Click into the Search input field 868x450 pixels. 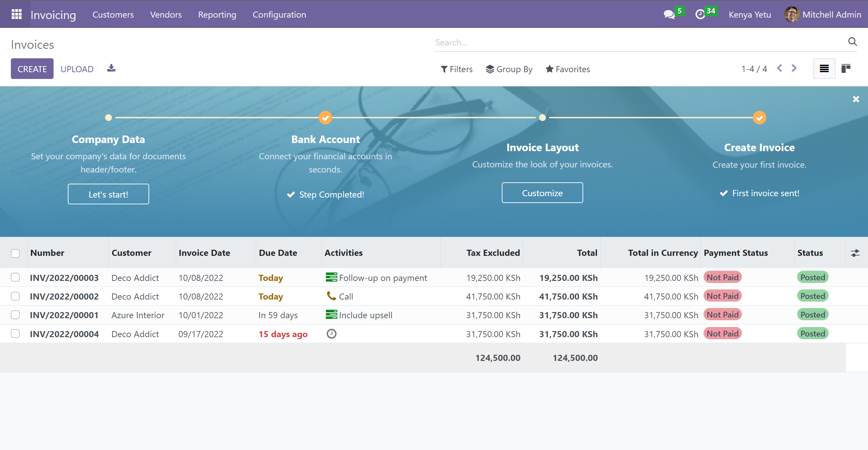637,42
